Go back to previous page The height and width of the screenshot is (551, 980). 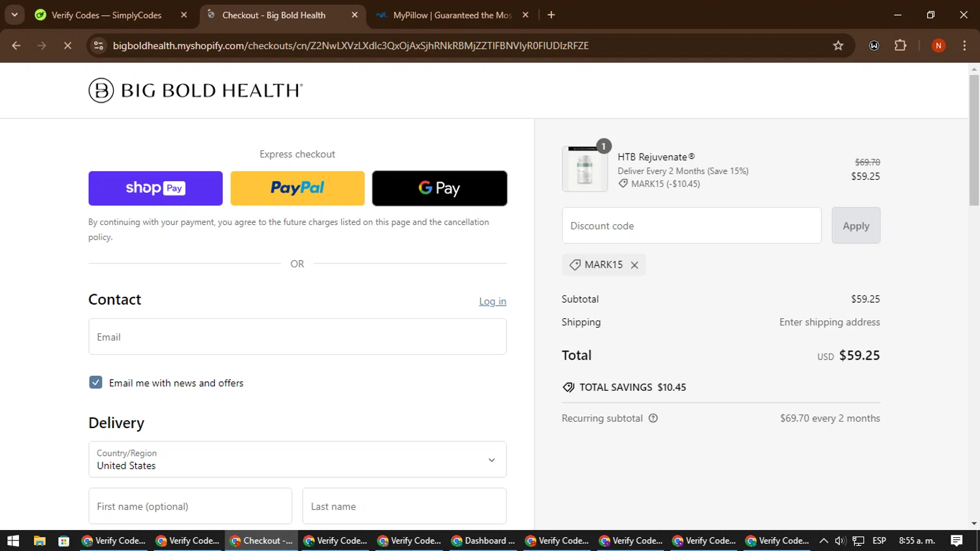coord(16,46)
